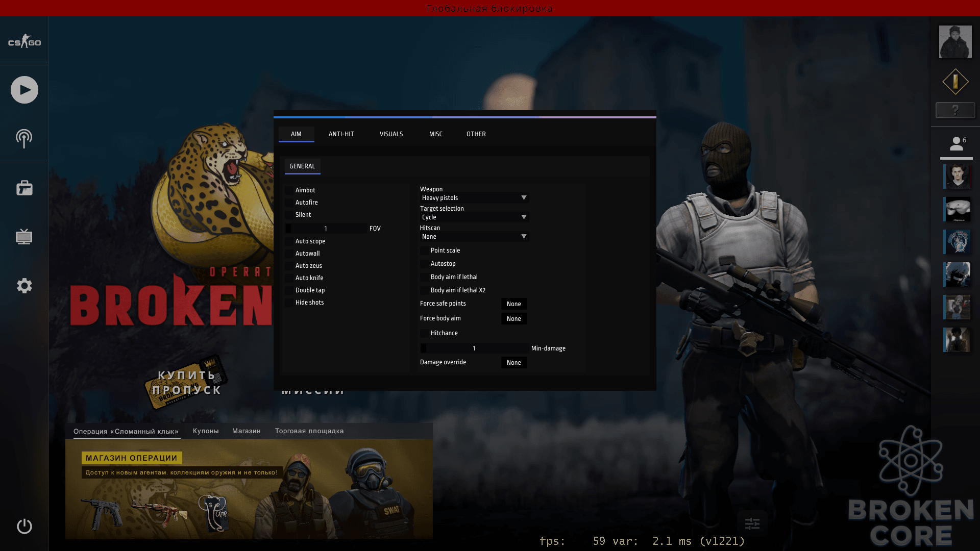Click Damage override None keybind
This screenshot has width=980, height=551.
pyautogui.click(x=514, y=363)
